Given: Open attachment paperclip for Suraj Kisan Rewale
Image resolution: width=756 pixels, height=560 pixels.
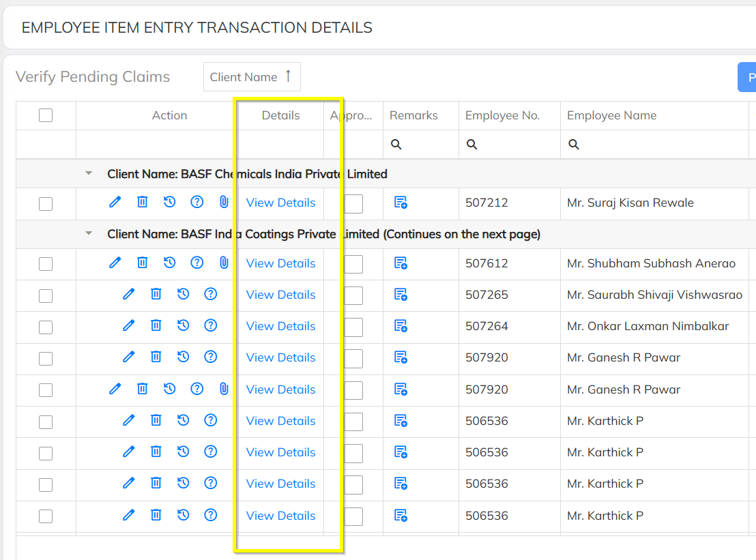Looking at the screenshot, I should (x=224, y=202).
